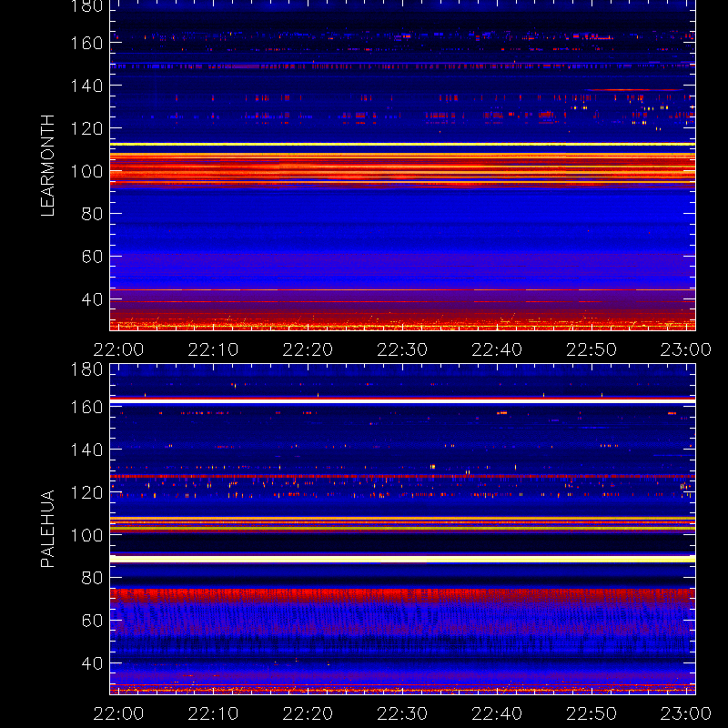Viewport: 728px width, 728px height.
Task: Click the pale yellow band near 88 in Palehua spectrogram
Action: pos(402,559)
